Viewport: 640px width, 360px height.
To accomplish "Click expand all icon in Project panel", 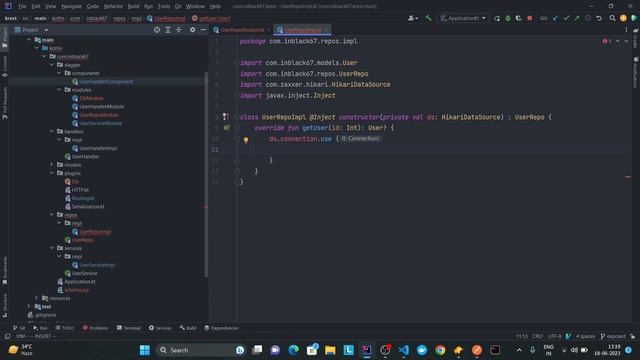I will tap(168, 30).
